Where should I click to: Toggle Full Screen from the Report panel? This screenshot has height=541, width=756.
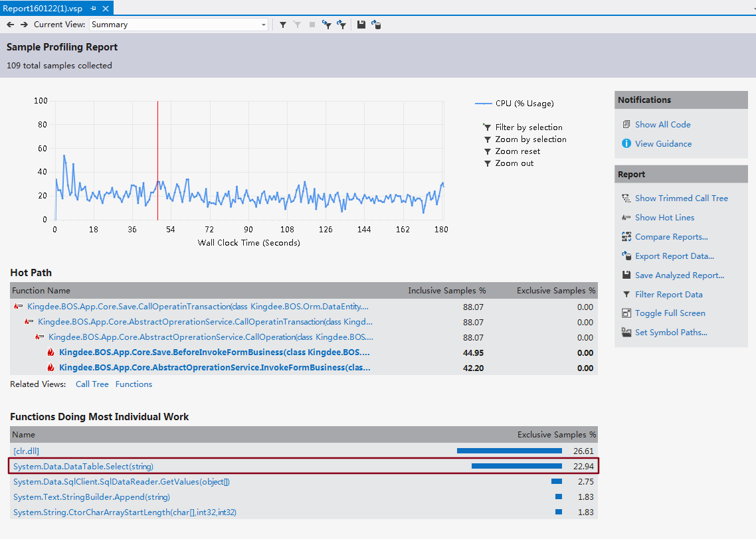point(626,313)
